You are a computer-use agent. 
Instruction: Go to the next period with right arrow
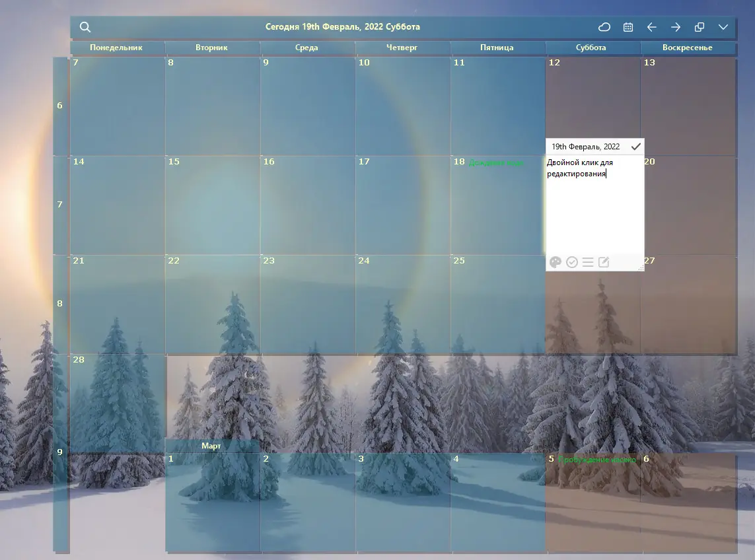point(676,27)
